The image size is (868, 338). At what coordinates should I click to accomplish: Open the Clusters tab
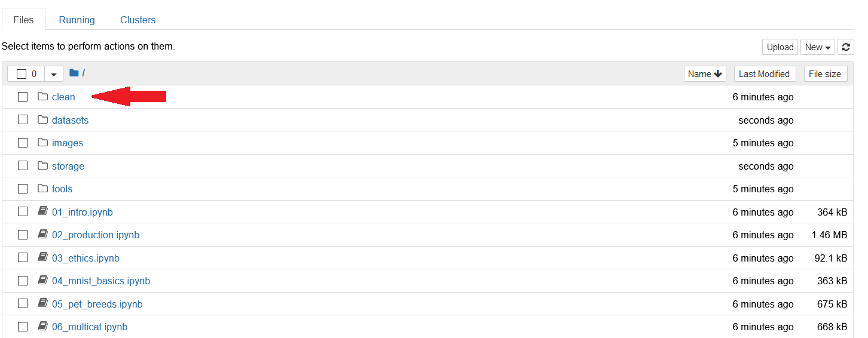137,20
